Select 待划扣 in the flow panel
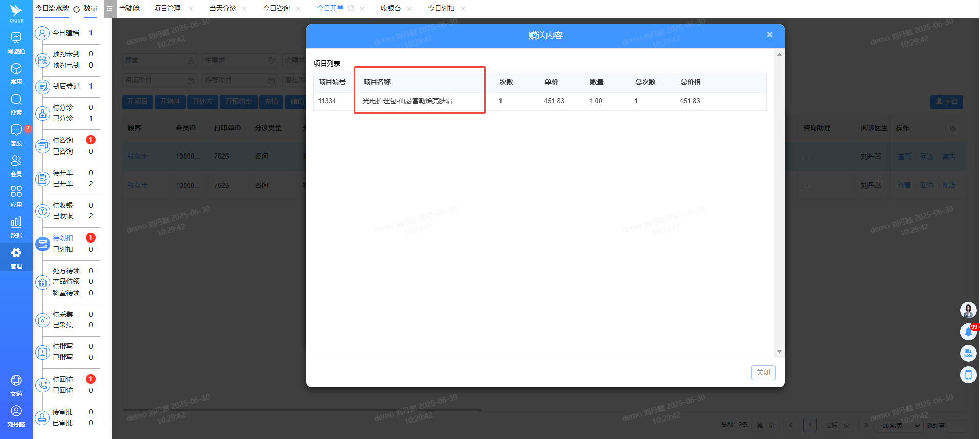Viewport: 980px width, 439px height. [63, 238]
